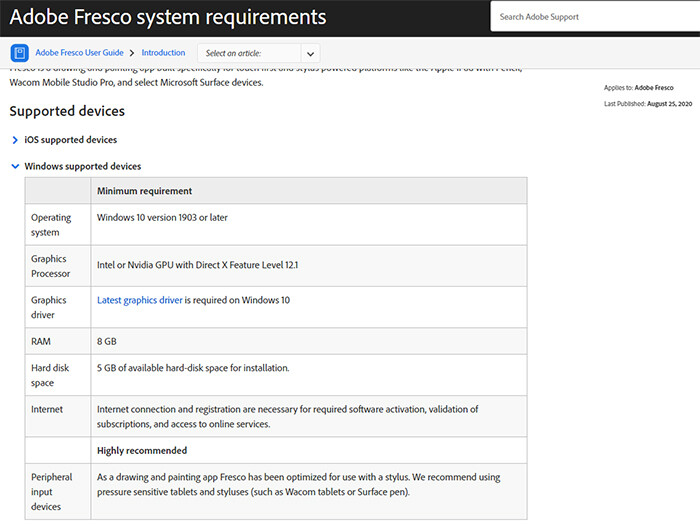
Task: Click the Graphics Processor row label
Action: click(x=50, y=266)
